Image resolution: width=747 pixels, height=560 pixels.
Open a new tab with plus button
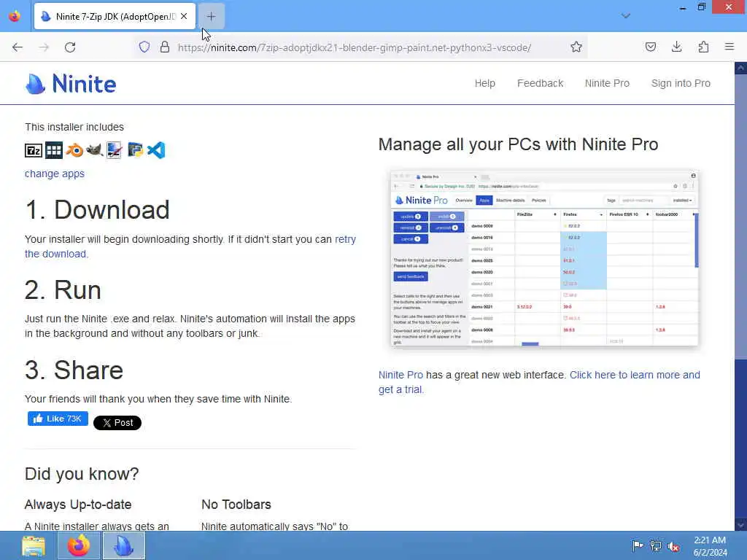(x=211, y=17)
